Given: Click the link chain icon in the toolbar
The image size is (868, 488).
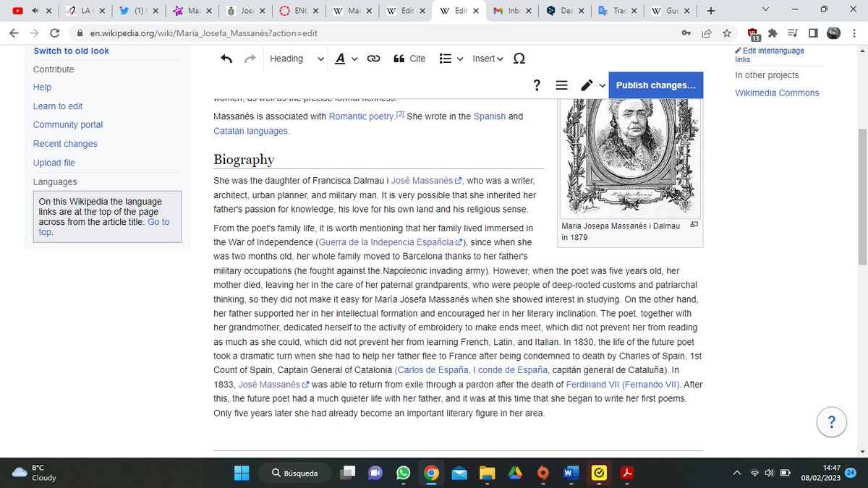Looking at the screenshot, I should coord(374,59).
